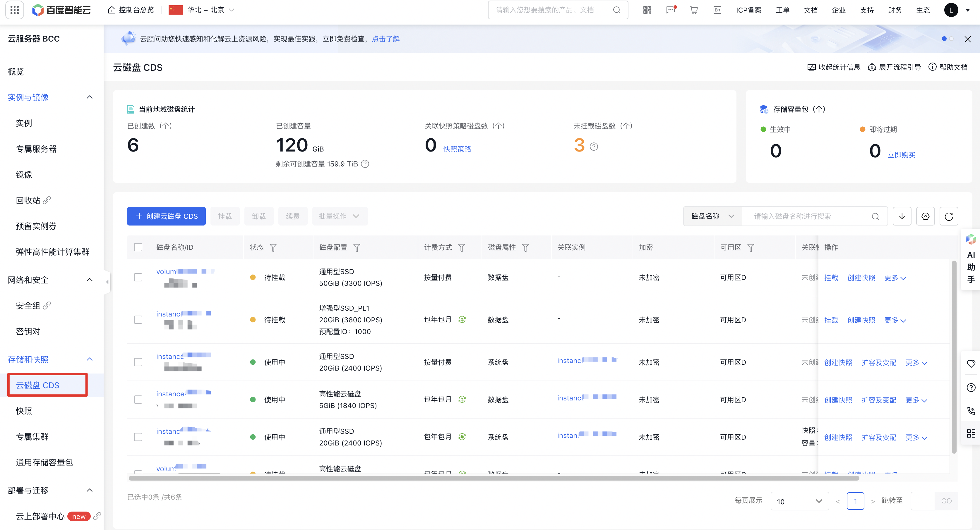Open the messages notification icon
This screenshot has height=530, width=980.
671,10
